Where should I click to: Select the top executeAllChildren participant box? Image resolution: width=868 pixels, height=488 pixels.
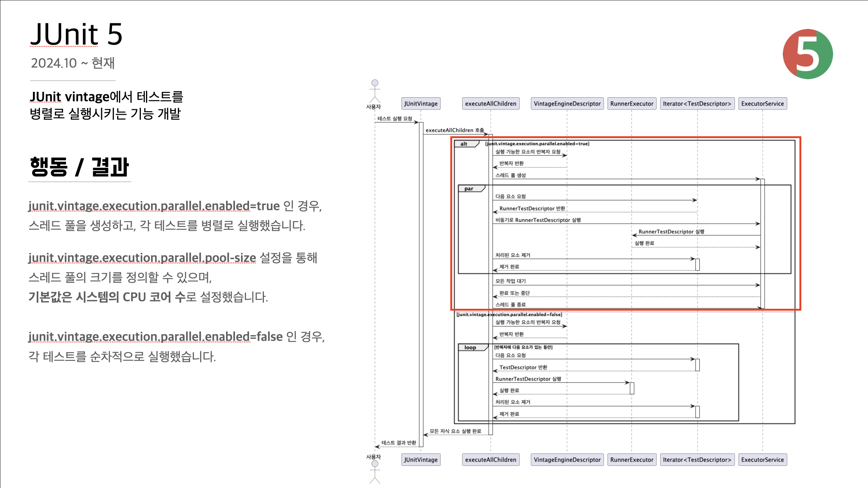click(490, 104)
